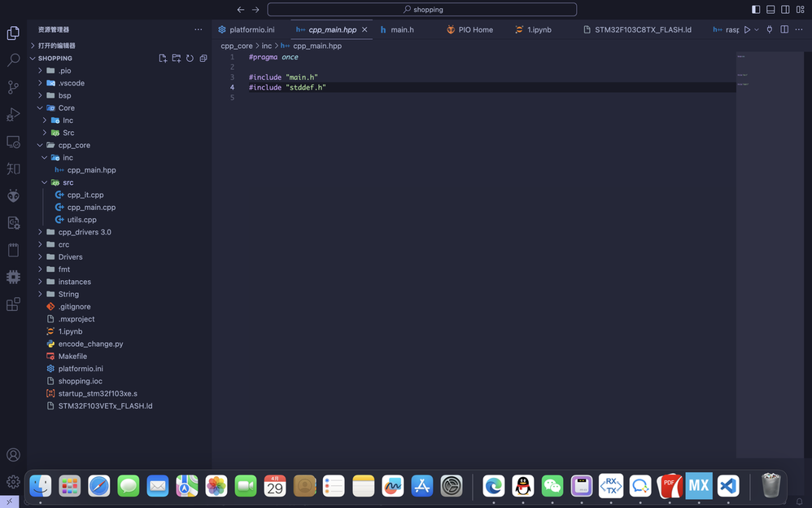Screen dimensions: 812x508
Task: Collapse the cpp_core folder
Action: [73, 145]
